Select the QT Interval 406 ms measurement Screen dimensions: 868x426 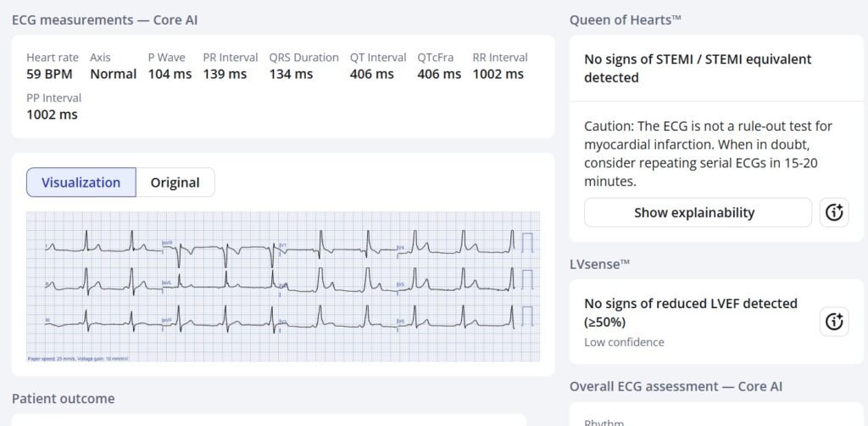click(372, 74)
